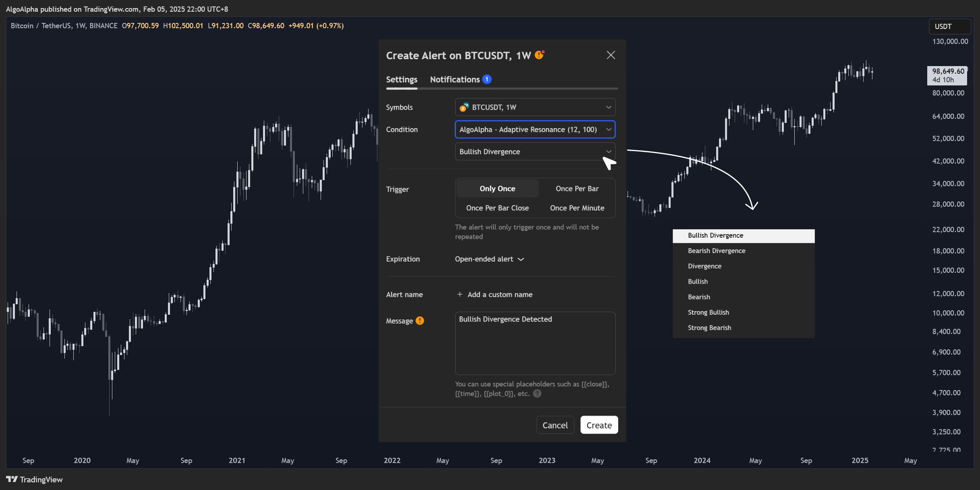980x490 pixels.
Task: Open the Open-ended alert expiration dropdown
Action: coord(489,259)
